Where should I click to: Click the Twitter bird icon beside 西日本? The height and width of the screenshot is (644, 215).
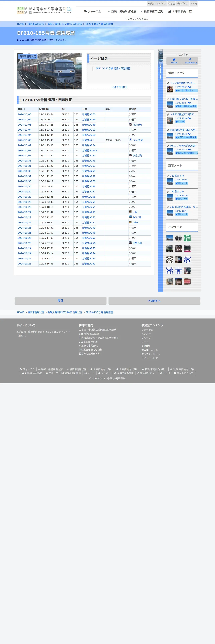tap(26, 12)
